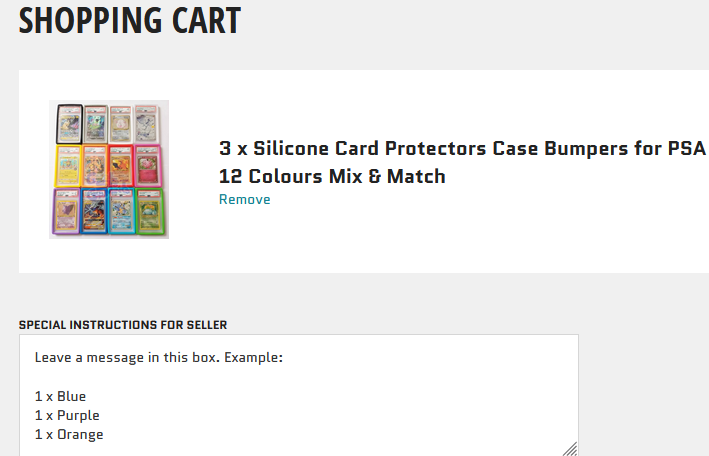Image resolution: width=709 pixels, height=456 pixels.
Task: Focus the special instructions for seller text box
Action: [x=299, y=395]
